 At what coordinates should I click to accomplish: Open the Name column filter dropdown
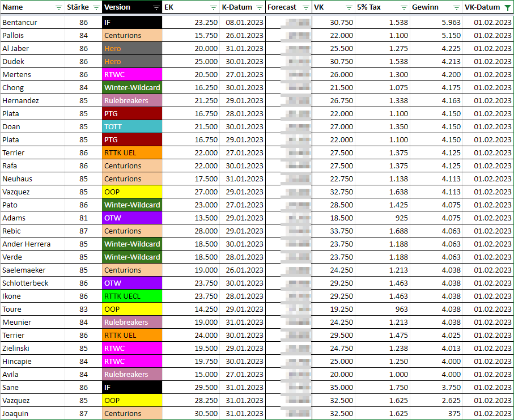[x=59, y=7]
